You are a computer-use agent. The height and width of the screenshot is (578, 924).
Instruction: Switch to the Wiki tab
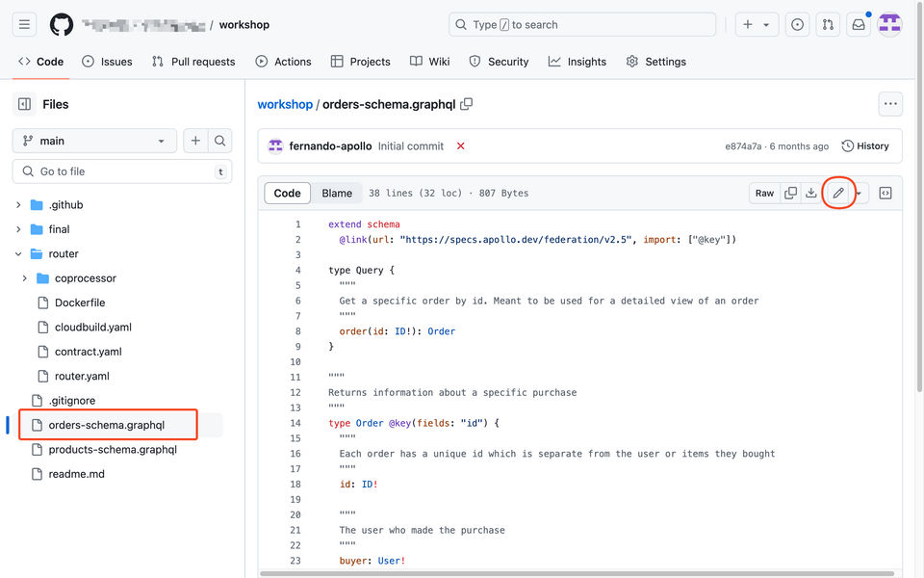pos(429,62)
